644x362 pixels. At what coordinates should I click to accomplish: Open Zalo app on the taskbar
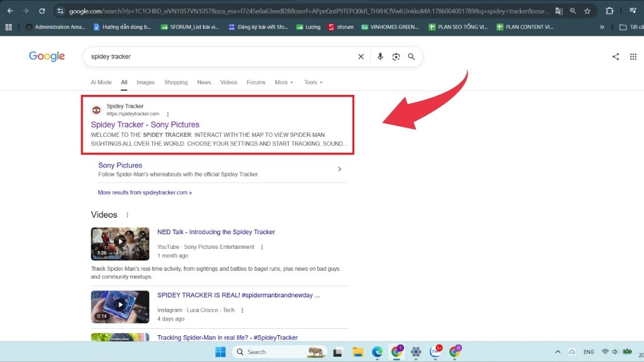click(435, 352)
